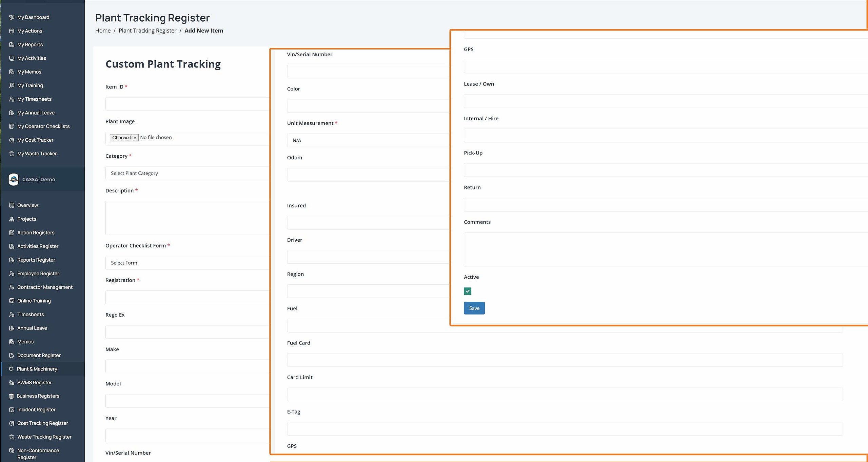Viewport: 868px width, 462px height.
Task: Uncheck the Active checkbox
Action: (x=467, y=291)
